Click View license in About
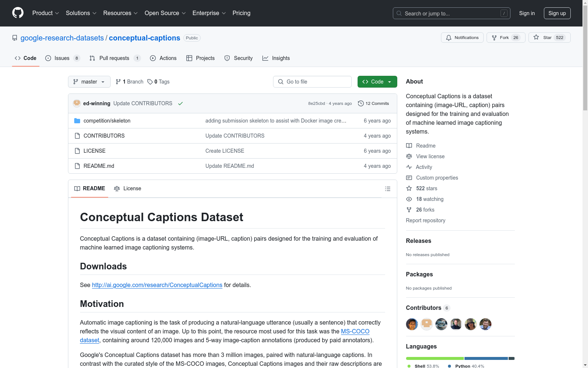 coord(425,156)
